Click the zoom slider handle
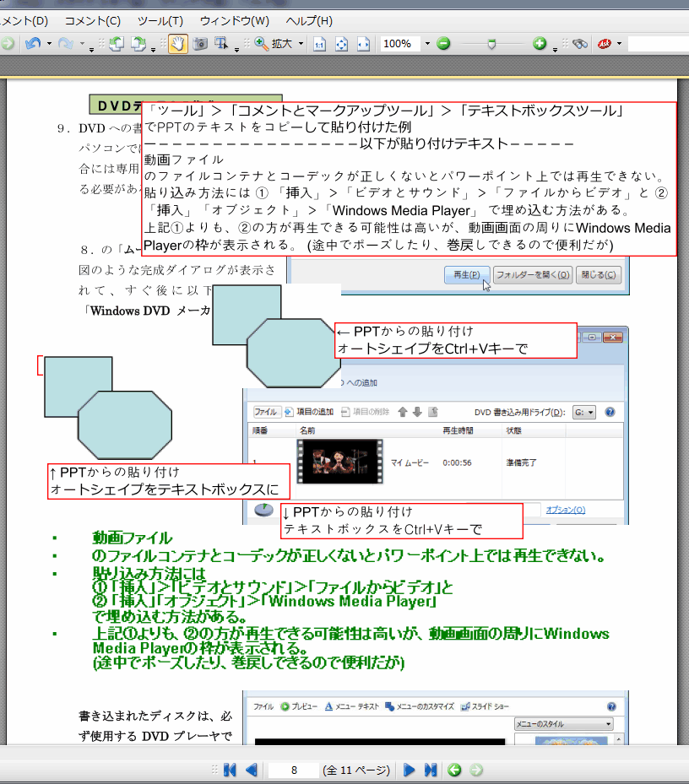Viewport: 689px width, 784px height. click(491, 44)
